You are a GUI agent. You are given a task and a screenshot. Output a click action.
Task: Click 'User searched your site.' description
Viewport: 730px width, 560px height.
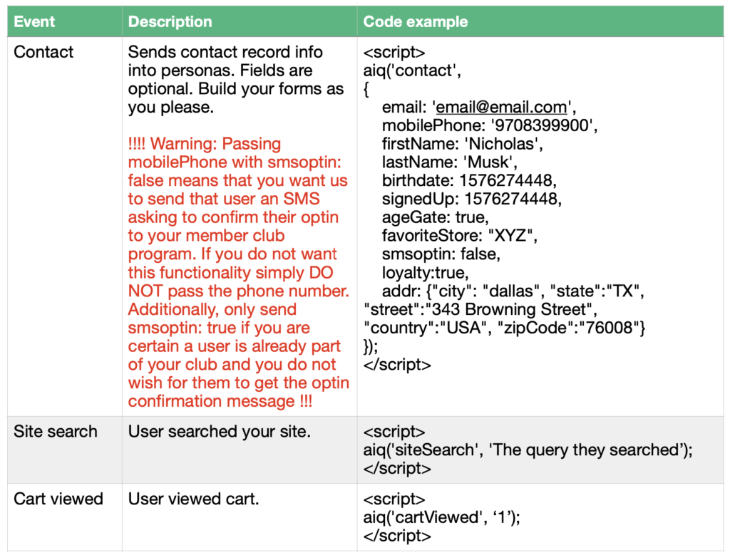[x=220, y=432]
